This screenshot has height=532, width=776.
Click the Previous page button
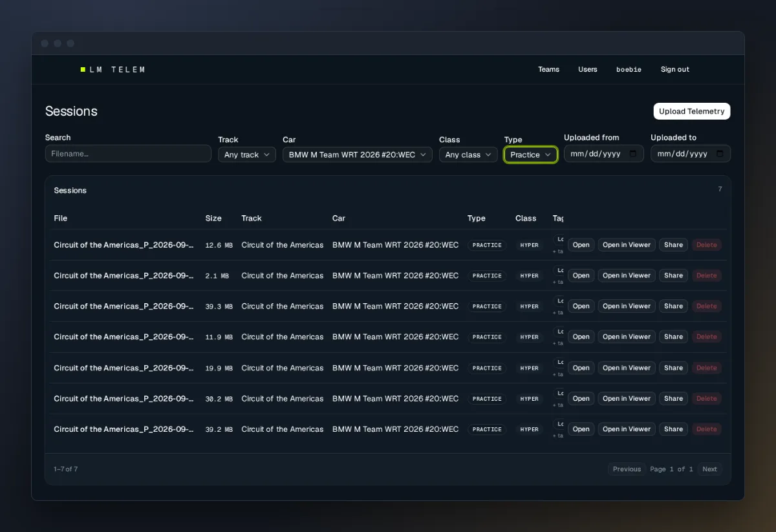coord(627,469)
